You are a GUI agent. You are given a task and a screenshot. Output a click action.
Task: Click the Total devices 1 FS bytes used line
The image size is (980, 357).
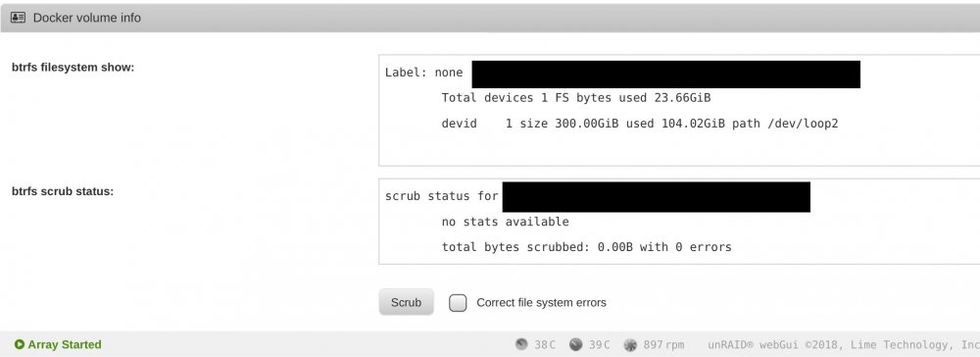pyautogui.click(x=576, y=98)
